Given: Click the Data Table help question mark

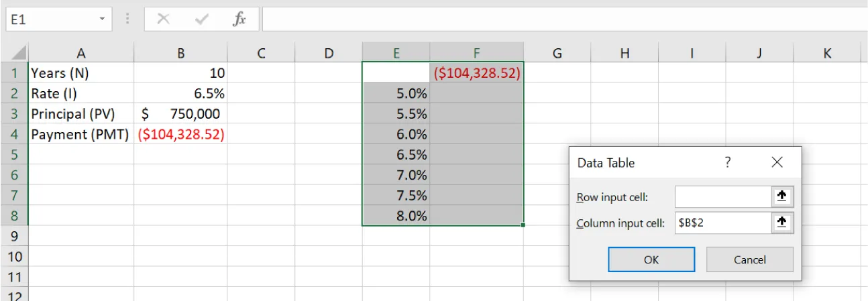Looking at the screenshot, I should (727, 162).
